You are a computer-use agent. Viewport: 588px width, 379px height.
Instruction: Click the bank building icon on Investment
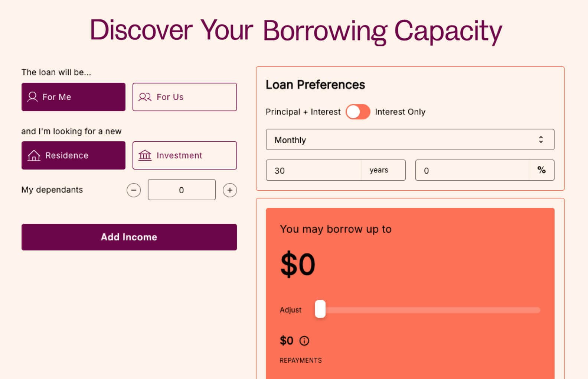(145, 155)
